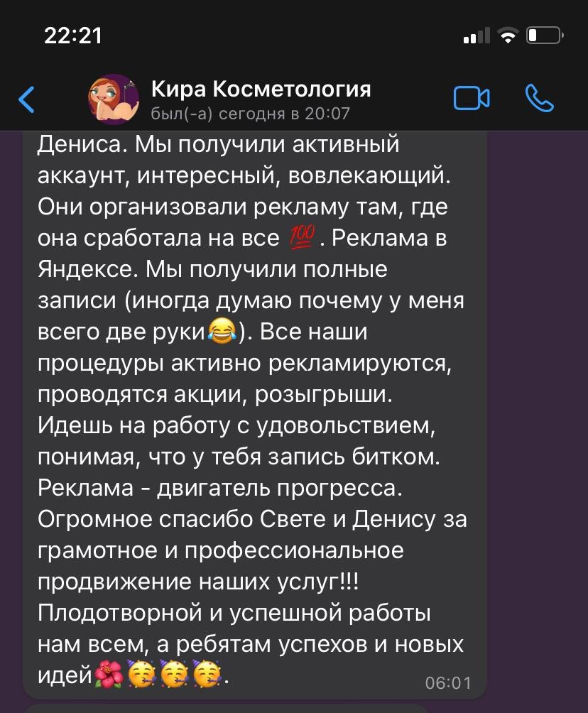Check the battery indicator in status bar
588x713 pixels.
(x=545, y=36)
